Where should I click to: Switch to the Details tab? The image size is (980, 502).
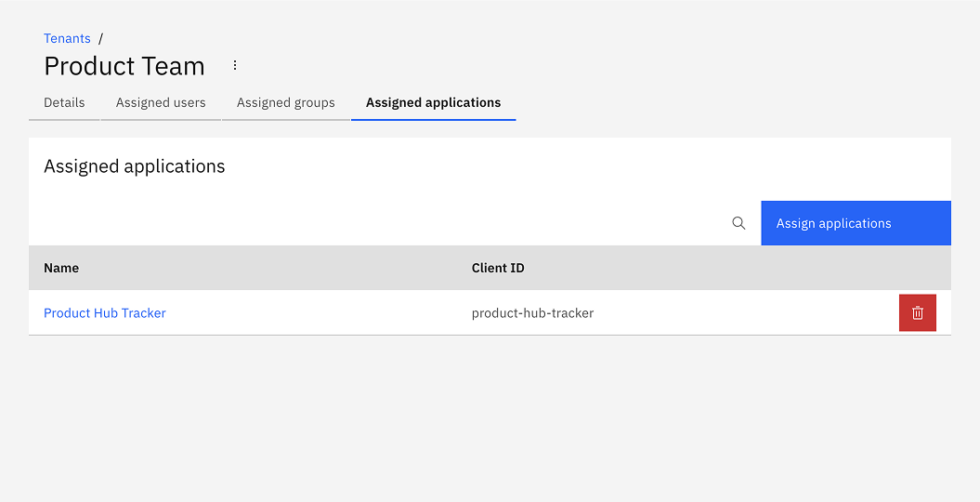(x=64, y=102)
